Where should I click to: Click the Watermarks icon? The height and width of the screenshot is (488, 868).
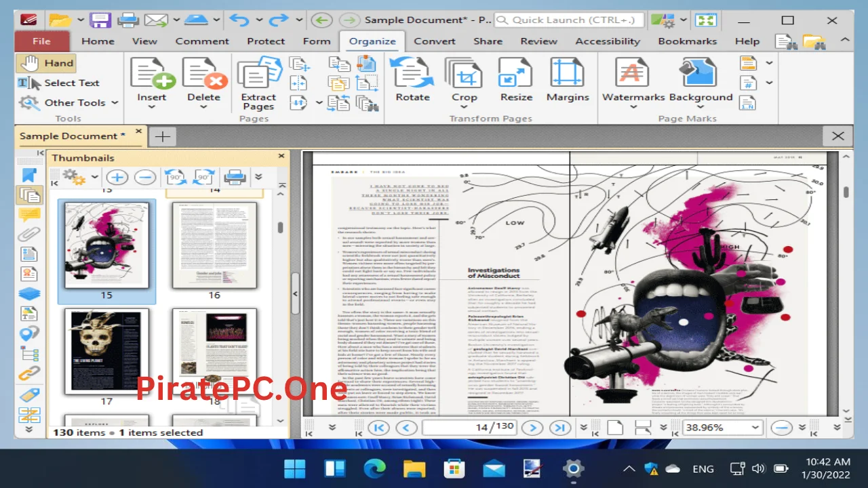633,73
